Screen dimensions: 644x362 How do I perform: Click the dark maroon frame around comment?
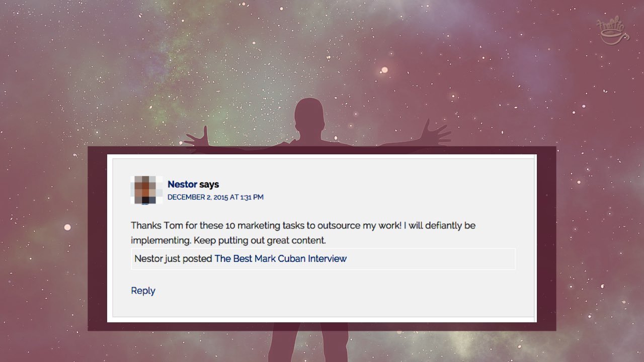tap(97, 238)
